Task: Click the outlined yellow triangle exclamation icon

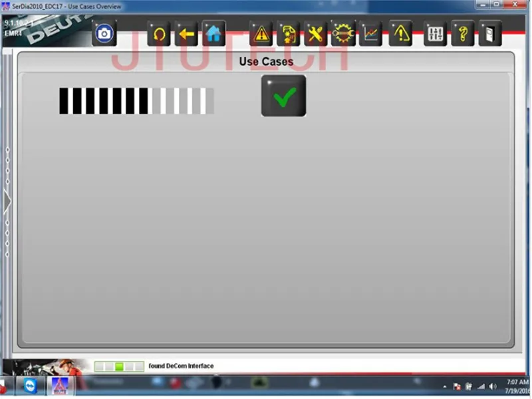Action: pos(401,34)
